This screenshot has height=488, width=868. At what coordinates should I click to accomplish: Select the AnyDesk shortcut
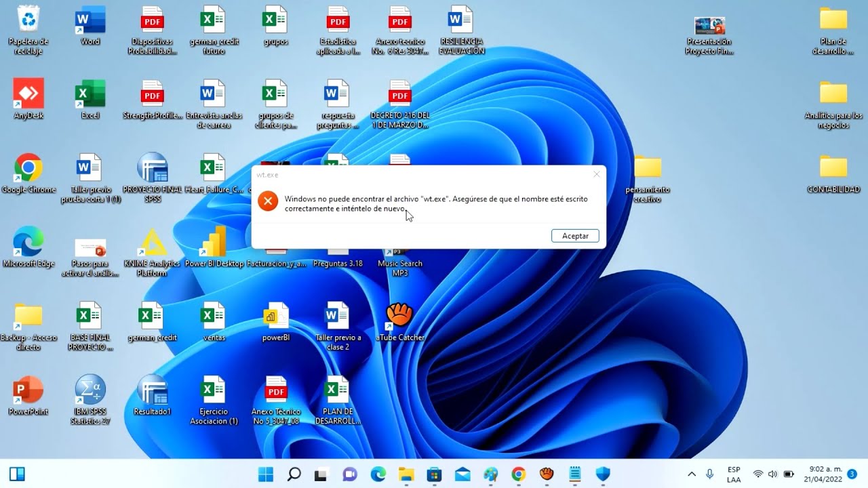click(28, 100)
